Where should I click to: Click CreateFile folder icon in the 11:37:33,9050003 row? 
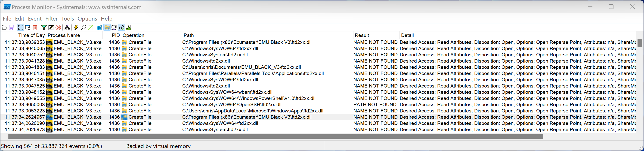(124, 105)
